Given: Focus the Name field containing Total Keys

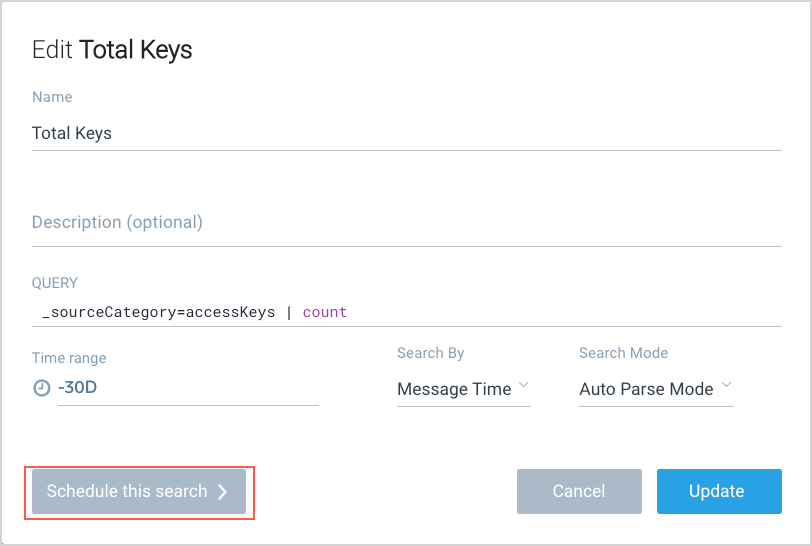Looking at the screenshot, I should point(405,133).
